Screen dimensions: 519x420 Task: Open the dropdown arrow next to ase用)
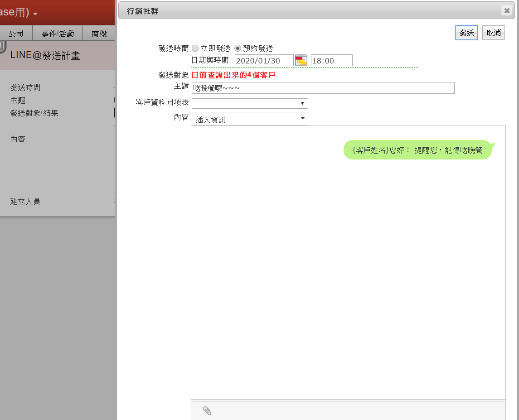tap(35, 14)
